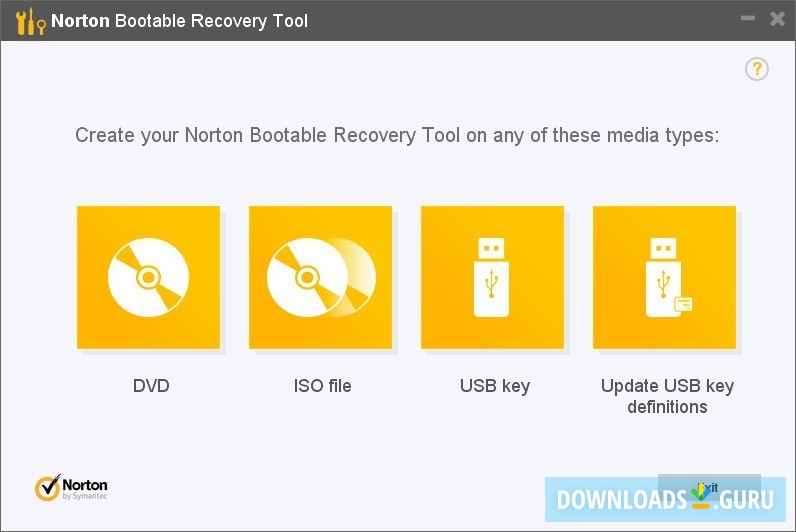Click the 'by Symantec' text under Norton
Screen dimensions: 796x532
coord(85,496)
